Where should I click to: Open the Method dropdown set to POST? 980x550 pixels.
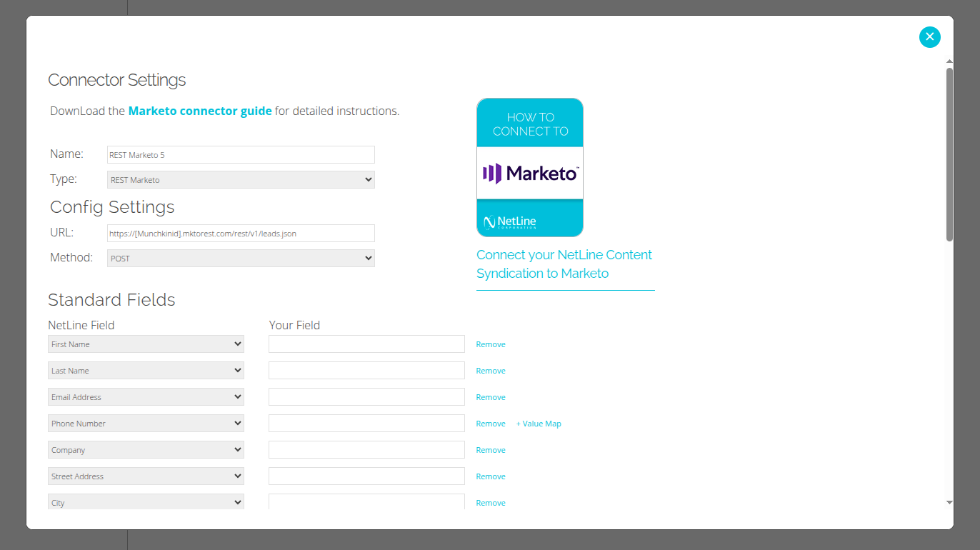point(241,258)
